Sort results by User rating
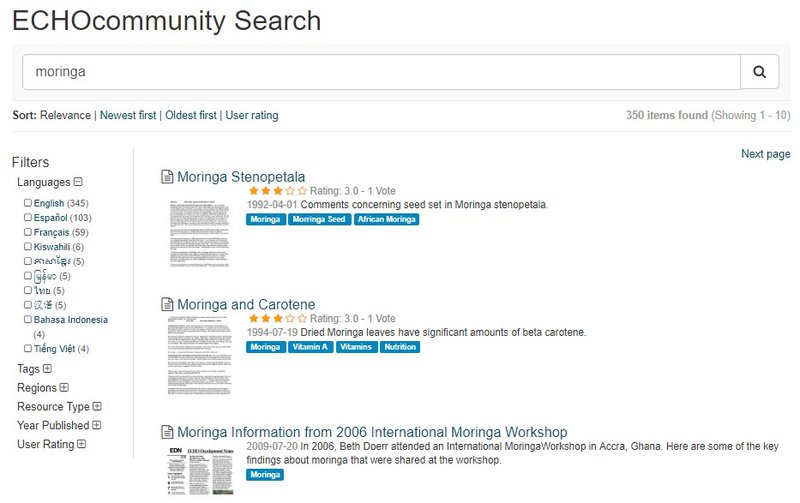800x503 pixels. pos(252,115)
